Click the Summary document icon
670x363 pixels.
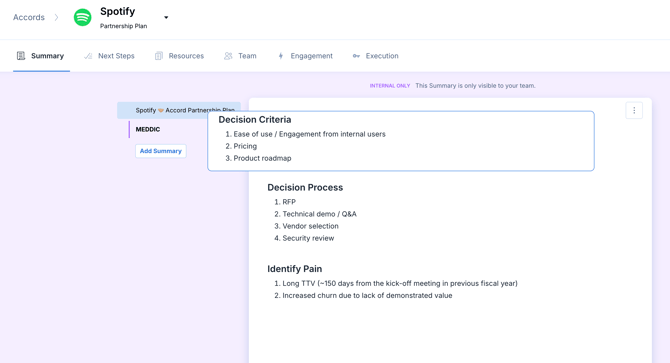click(21, 56)
